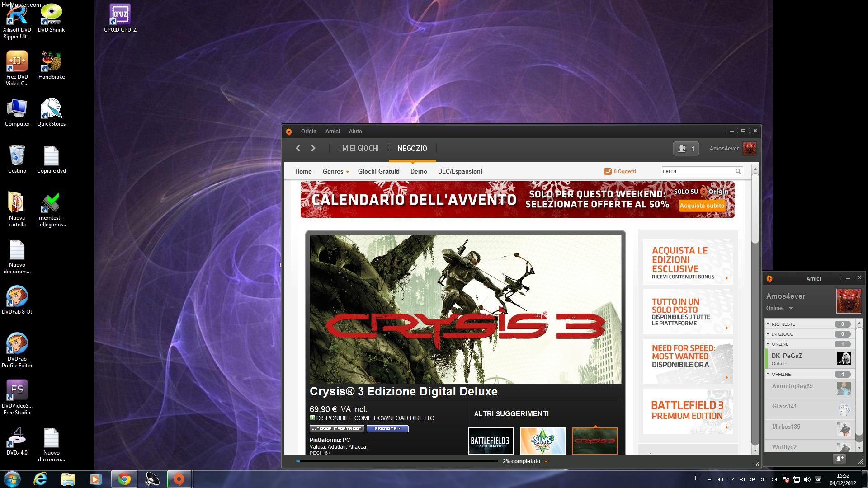Viewport: 868px width, 488px height.
Task: Go forward with the right arrow in Origin
Action: coord(313,148)
